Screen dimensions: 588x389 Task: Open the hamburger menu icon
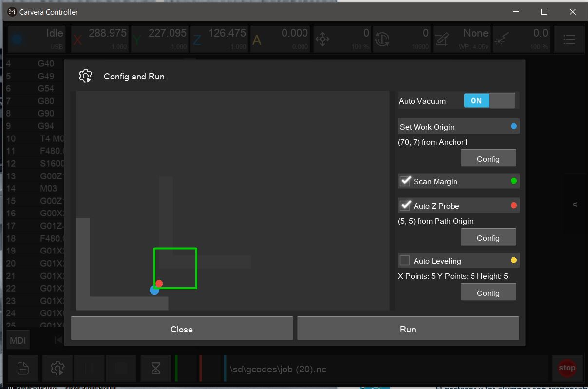click(x=569, y=39)
